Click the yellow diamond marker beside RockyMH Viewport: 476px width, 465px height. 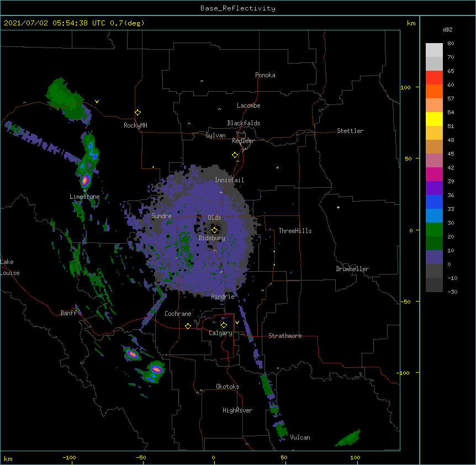click(137, 113)
